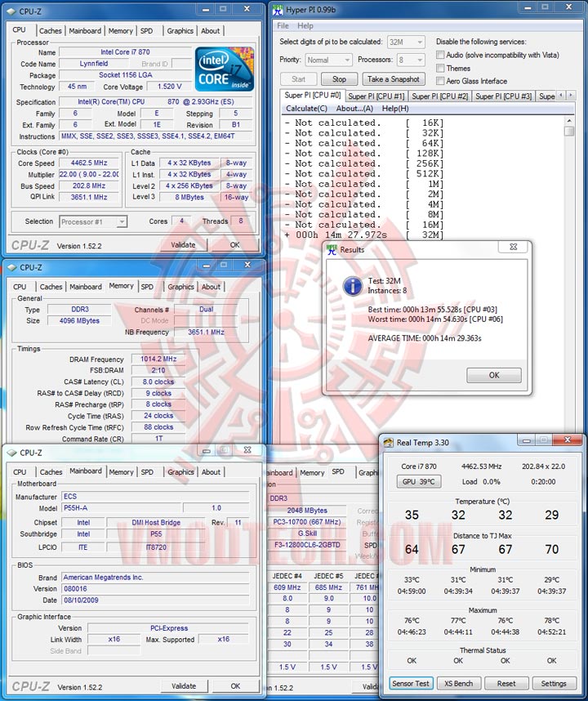The width and height of the screenshot is (588, 701).
Task: Open SPD tab in top CPU-Z window
Action: click(146, 31)
